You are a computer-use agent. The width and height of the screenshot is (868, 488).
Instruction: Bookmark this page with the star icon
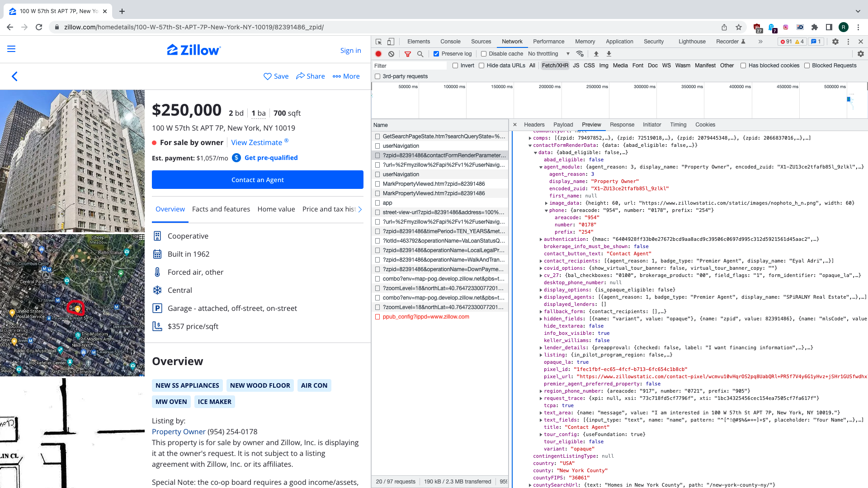click(739, 27)
